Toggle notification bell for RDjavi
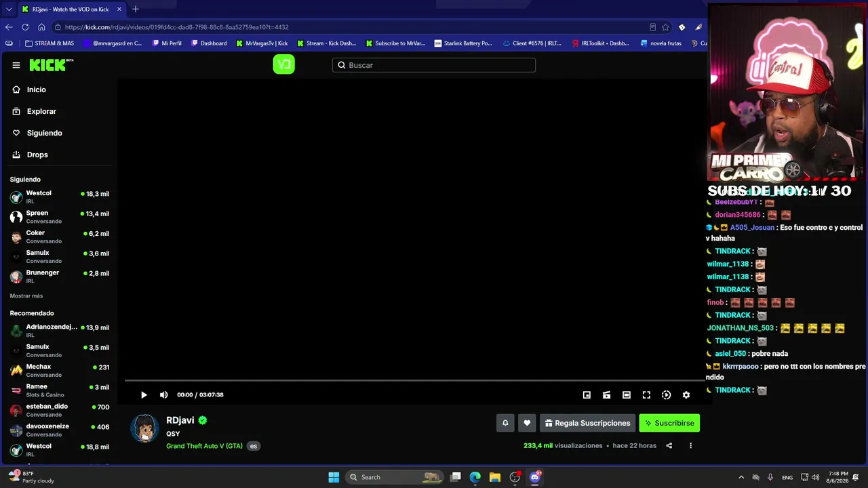This screenshot has width=868, height=488. [x=505, y=423]
